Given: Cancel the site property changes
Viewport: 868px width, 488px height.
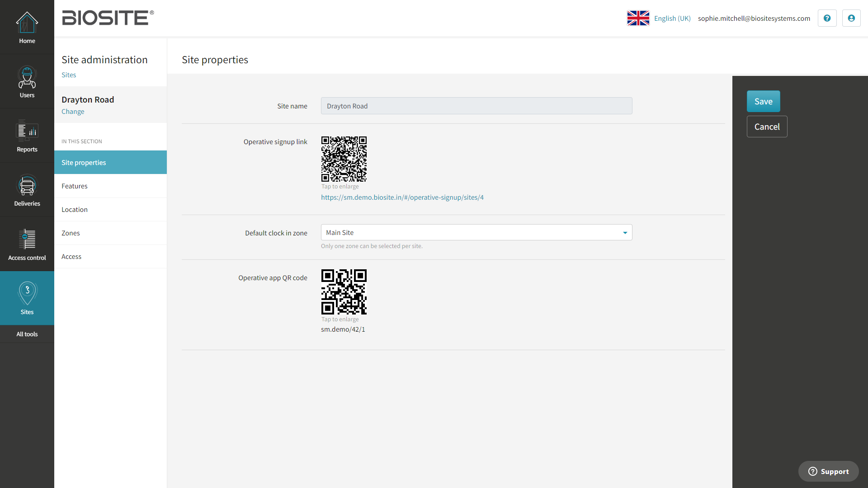Looking at the screenshot, I should pyautogui.click(x=767, y=127).
